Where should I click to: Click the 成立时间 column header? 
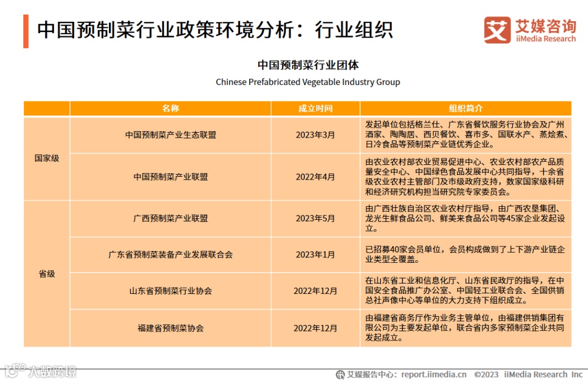click(315, 108)
